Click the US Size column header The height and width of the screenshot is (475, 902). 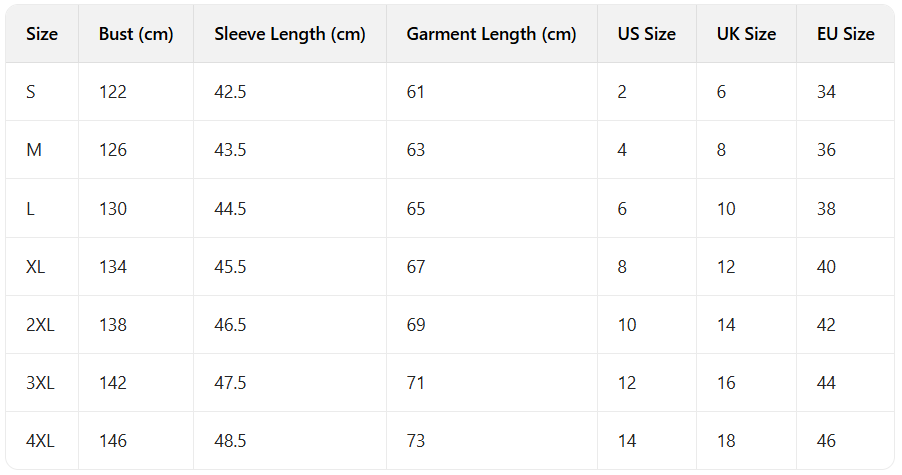pos(646,34)
